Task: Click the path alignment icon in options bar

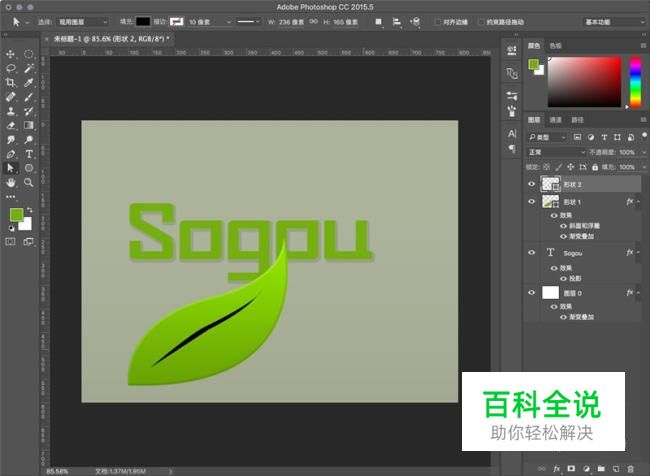Action: coord(397,22)
